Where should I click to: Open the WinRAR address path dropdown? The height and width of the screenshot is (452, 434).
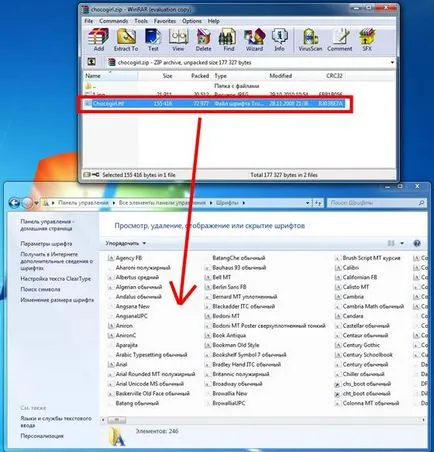[392, 62]
